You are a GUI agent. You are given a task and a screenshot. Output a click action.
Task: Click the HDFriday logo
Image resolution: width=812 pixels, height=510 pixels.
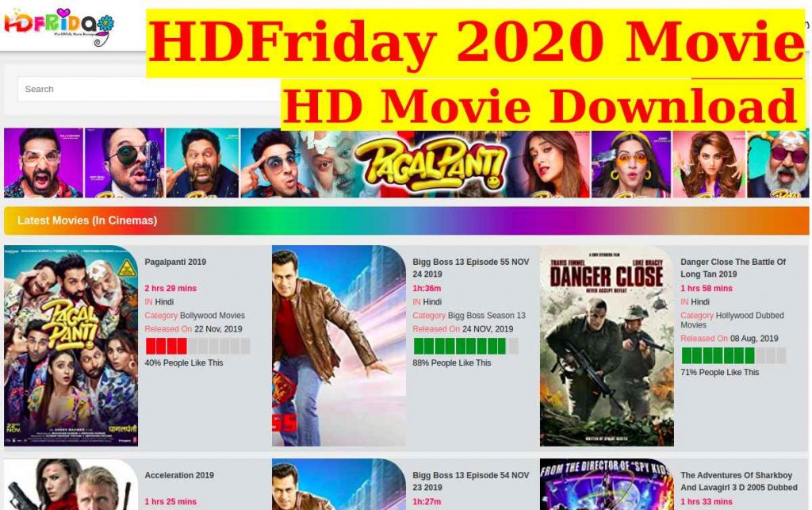click(x=59, y=26)
